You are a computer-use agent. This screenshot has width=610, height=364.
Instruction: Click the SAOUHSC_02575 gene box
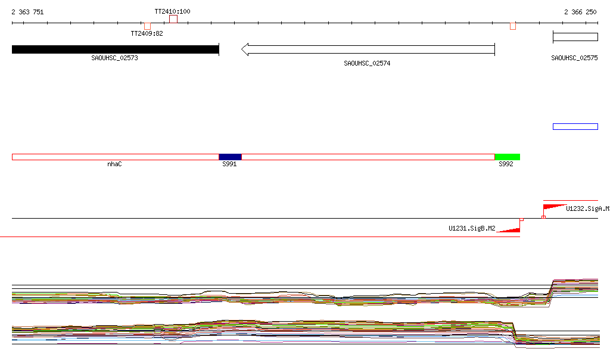tap(575, 37)
